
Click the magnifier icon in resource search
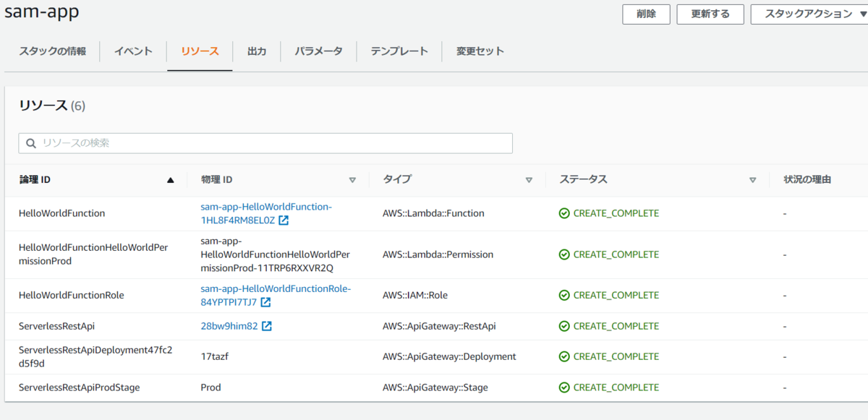[x=31, y=143]
